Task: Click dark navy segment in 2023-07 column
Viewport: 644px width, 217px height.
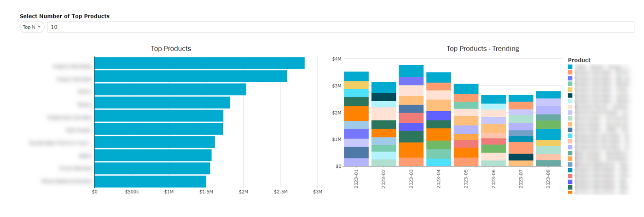Action: tap(521, 157)
